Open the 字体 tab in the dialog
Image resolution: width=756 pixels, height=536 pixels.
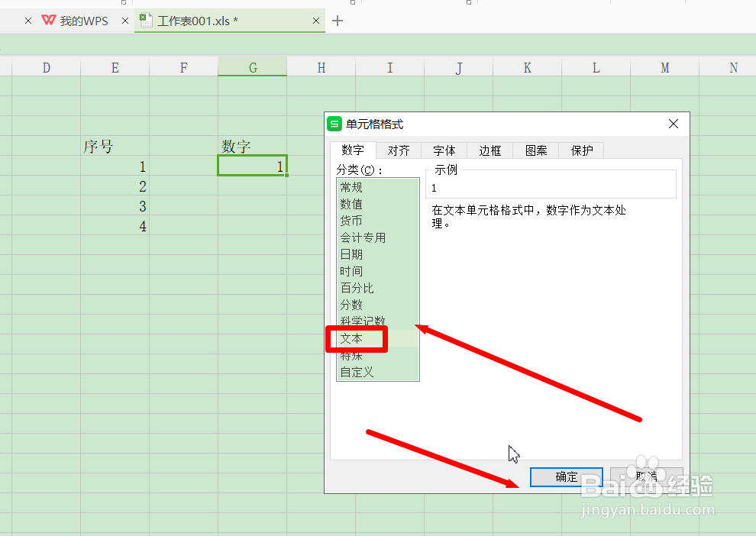tap(444, 150)
